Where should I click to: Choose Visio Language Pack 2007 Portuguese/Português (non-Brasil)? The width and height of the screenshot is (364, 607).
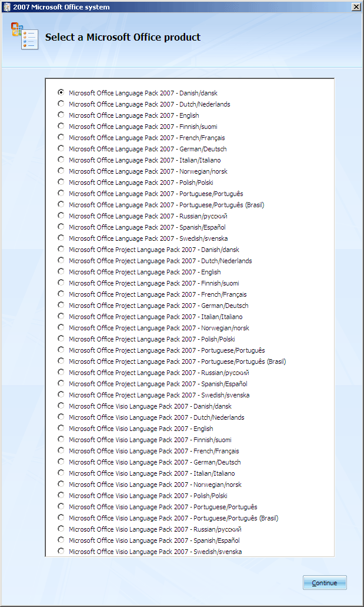click(x=61, y=507)
